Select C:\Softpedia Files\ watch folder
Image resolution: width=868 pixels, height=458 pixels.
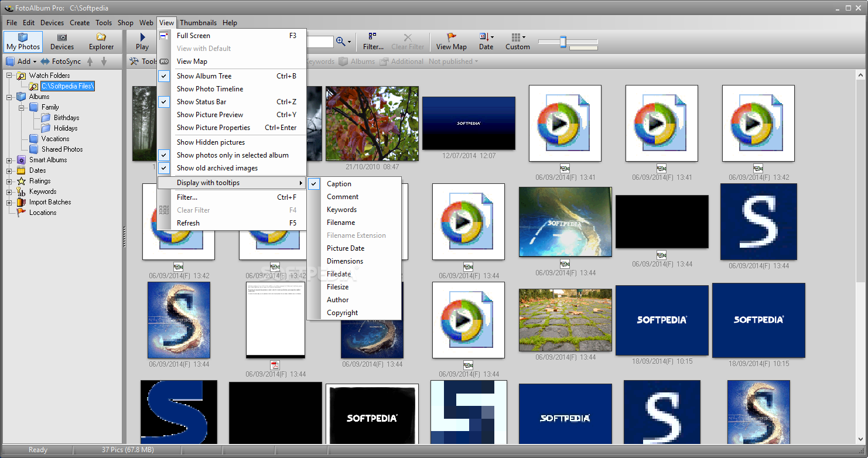[x=67, y=86]
